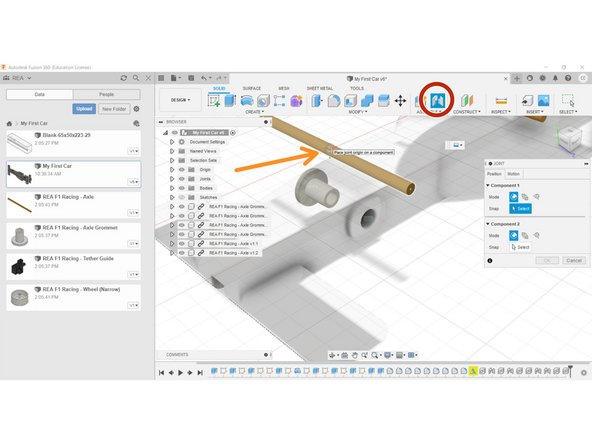Select the Combine tool
This screenshot has width=592, height=444.
[x=367, y=100]
